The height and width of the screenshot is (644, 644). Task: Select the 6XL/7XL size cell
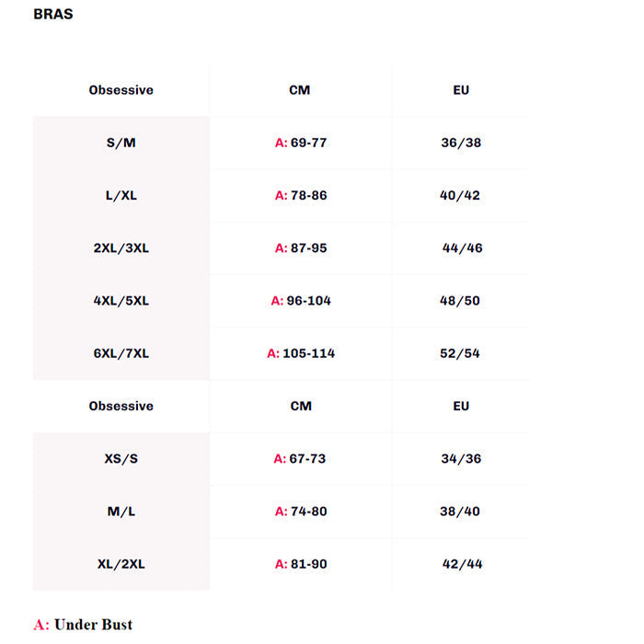(121, 353)
